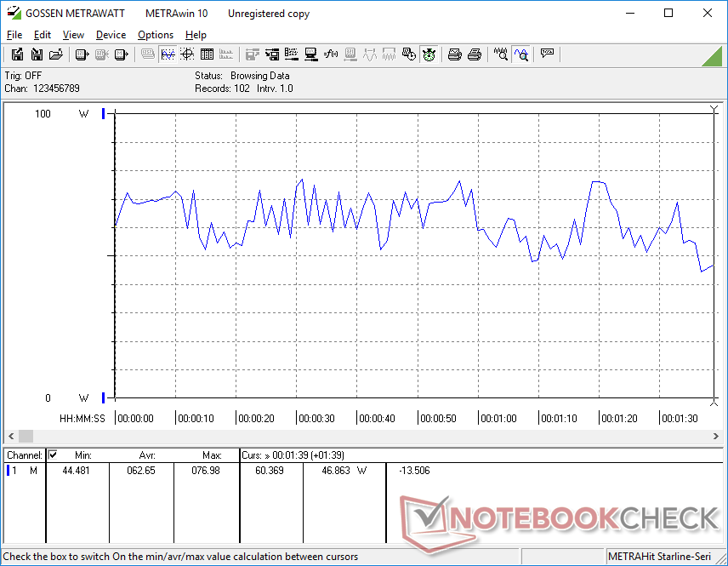The width and height of the screenshot is (728, 566).
Task: Click the horizontal scrollbar thumb
Action: point(26,436)
